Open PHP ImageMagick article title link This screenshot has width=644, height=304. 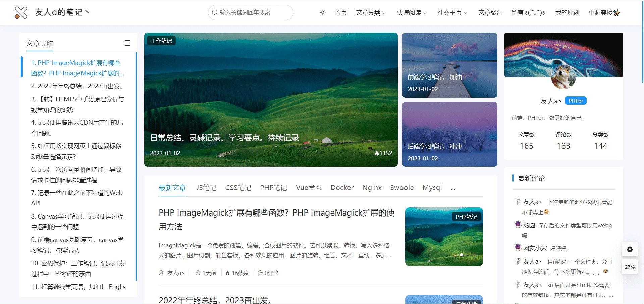tap(276, 220)
